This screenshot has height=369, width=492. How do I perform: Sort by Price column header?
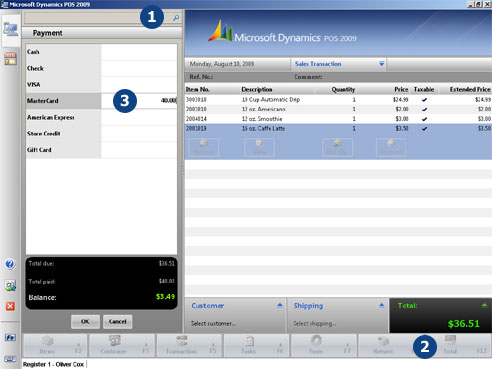(401, 89)
